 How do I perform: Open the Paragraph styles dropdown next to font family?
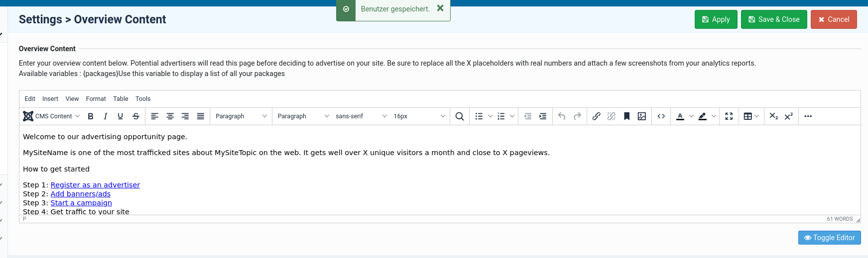(x=303, y=116)
